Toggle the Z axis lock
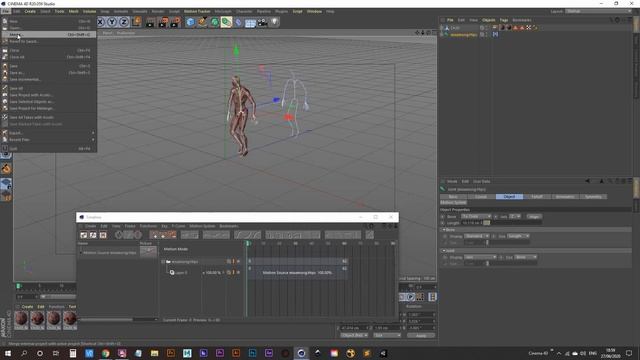The width and height of the screenshot is (640, 360). [x=124, y=22]
